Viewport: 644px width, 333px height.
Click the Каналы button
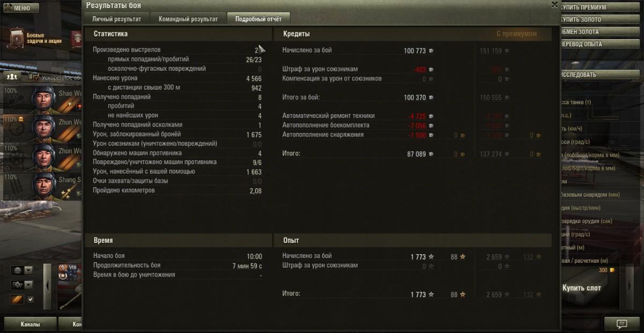[30, 324]
